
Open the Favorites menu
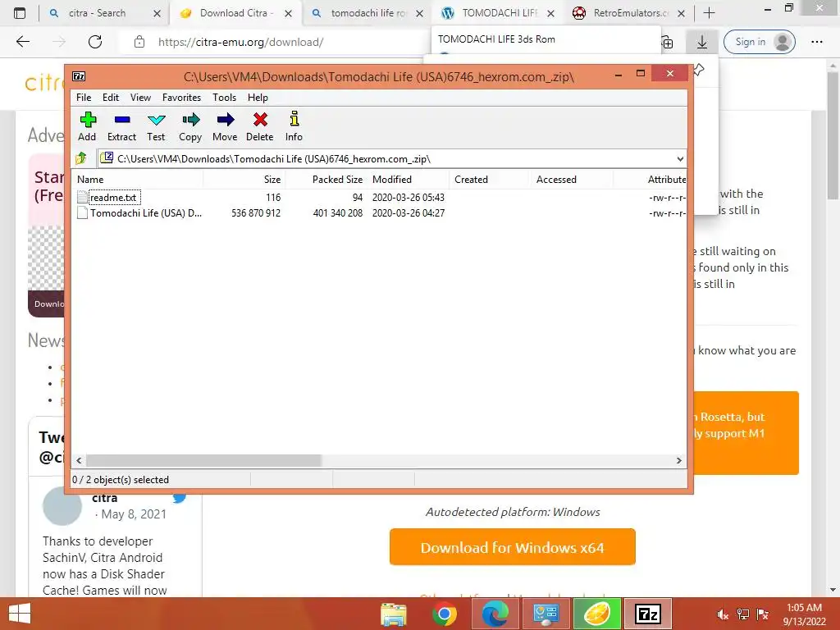pyautogui.click(x=181, y=98)
